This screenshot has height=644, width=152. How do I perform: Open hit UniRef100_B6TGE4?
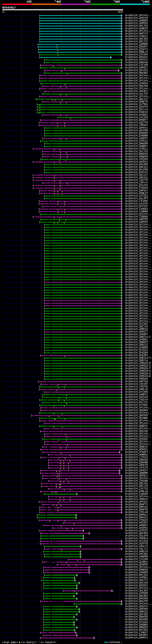coord(136,630)
